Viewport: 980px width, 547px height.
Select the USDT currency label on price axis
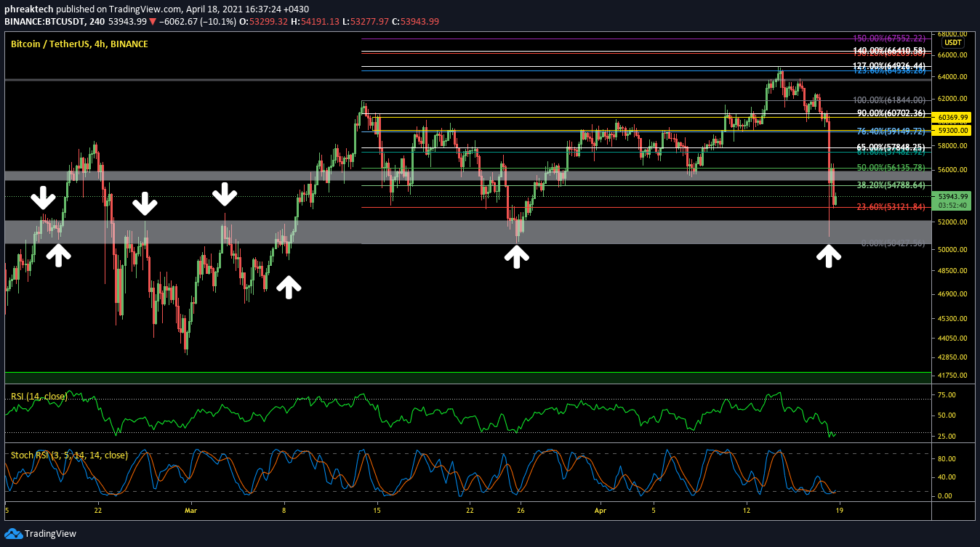pyautogui.click(x=953, y=42)
